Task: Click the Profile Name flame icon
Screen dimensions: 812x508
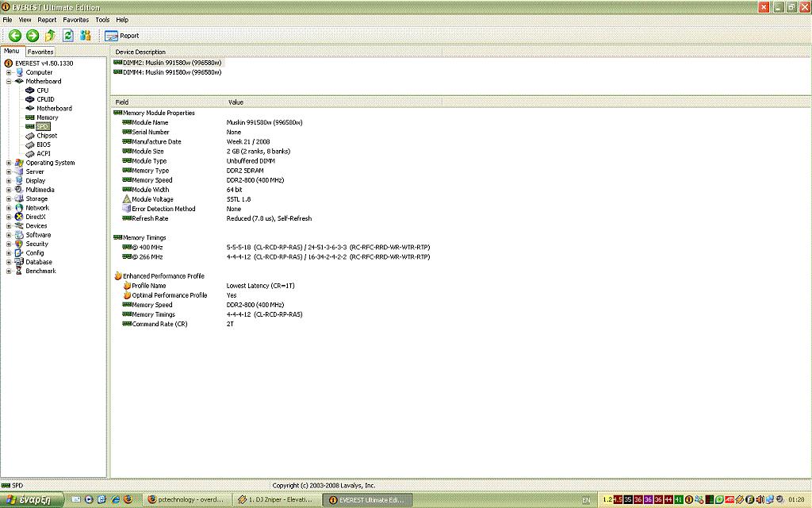Action: tap(126, 286)
